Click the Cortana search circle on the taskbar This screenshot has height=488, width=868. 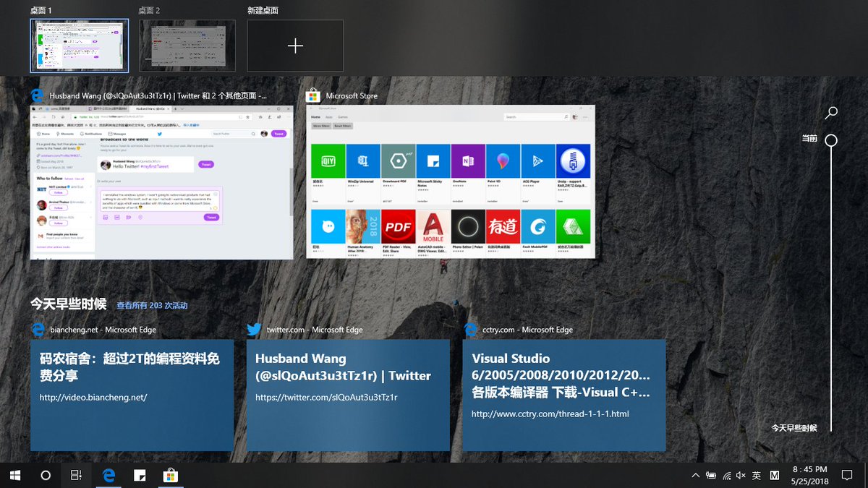[45, 476]
